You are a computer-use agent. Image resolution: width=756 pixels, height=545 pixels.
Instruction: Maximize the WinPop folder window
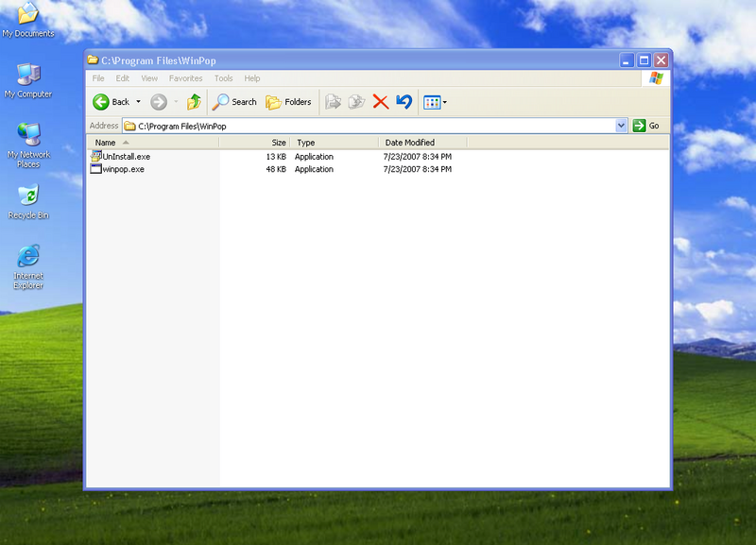tap(644, 60)
